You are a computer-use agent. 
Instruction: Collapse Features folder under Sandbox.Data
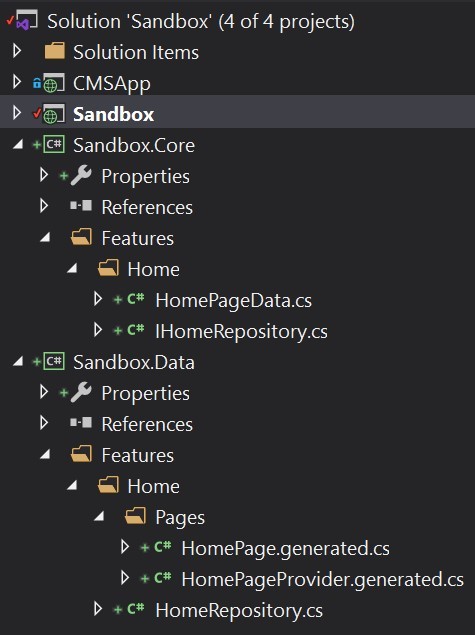(x=45, y=454)
